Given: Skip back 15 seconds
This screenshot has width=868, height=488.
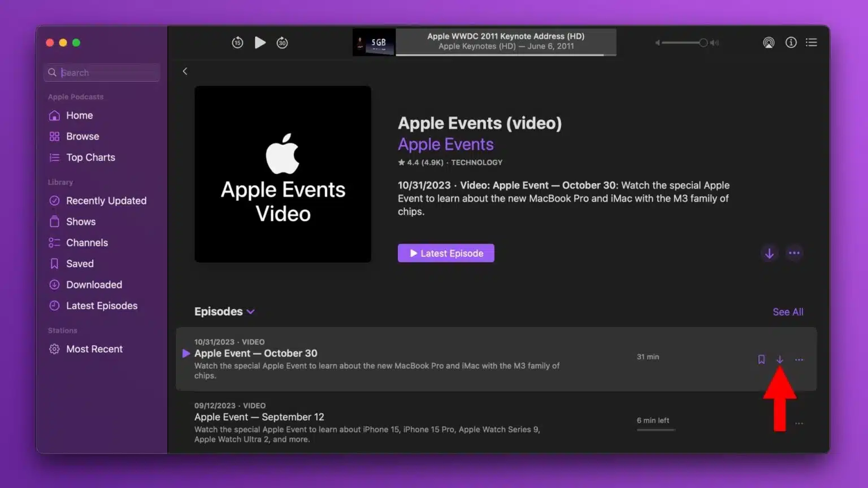Looking at the screenshot, I should point(237,42).
